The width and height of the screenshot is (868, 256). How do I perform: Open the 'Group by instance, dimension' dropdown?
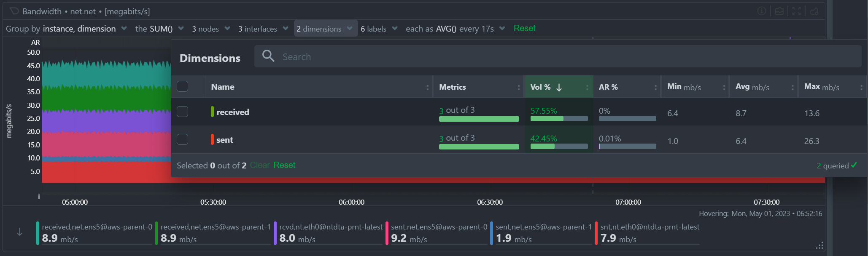tap(66, 29)
